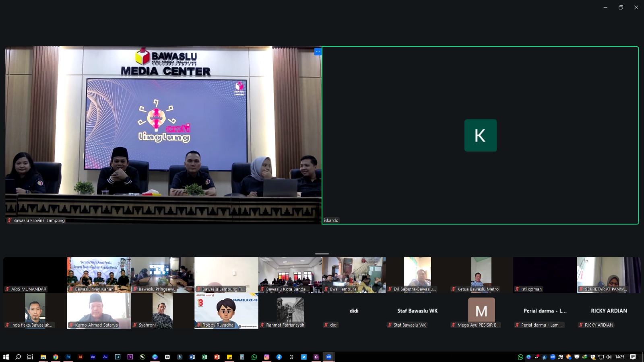Launch Google Chrome from the taskbar
The width and height of the screenshot is (644, 362).
[56, 357]
